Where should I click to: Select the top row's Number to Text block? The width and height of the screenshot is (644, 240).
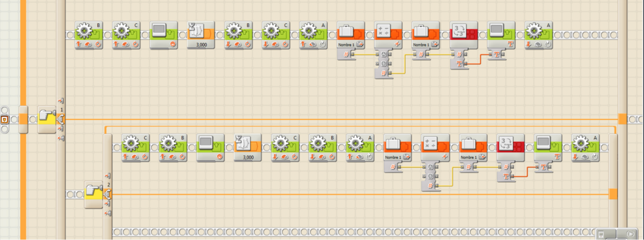pos(463,35)
